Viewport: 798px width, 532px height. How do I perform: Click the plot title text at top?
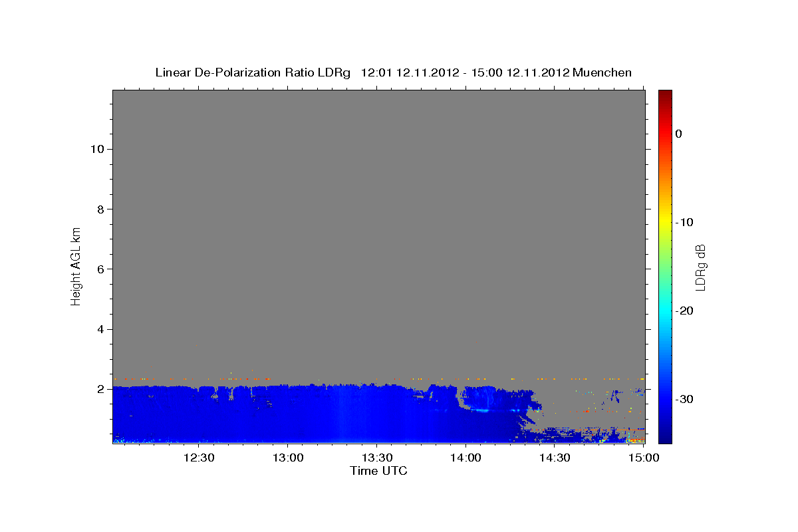click(393, 72)
